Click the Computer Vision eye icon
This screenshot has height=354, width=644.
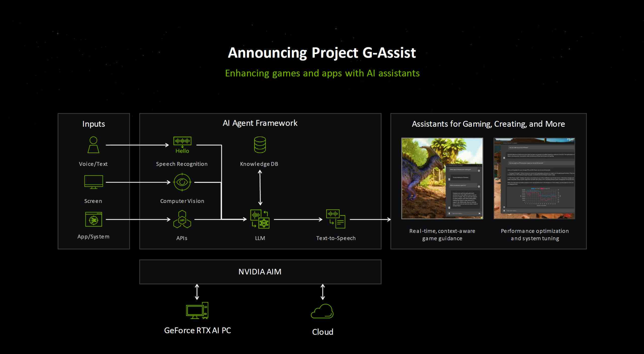tap(182, 182)
